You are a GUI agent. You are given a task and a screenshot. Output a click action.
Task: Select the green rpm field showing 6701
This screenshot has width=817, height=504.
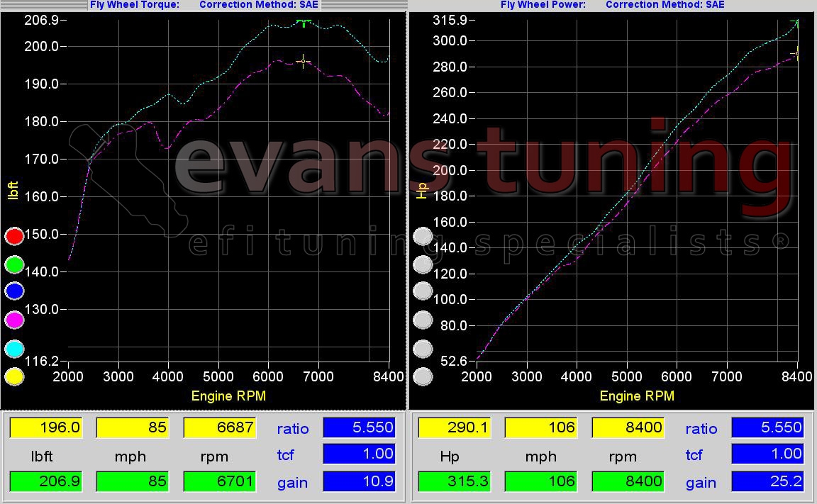(x=219, y=481)
